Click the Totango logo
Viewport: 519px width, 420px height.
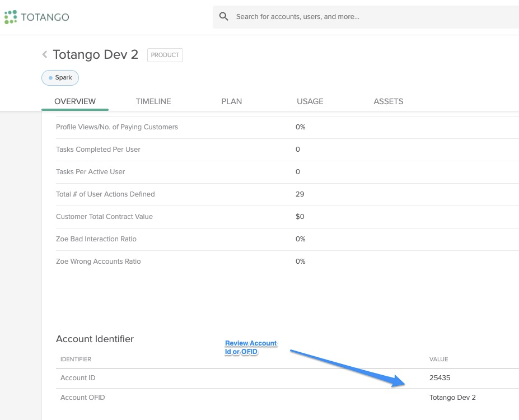point(37,17)
